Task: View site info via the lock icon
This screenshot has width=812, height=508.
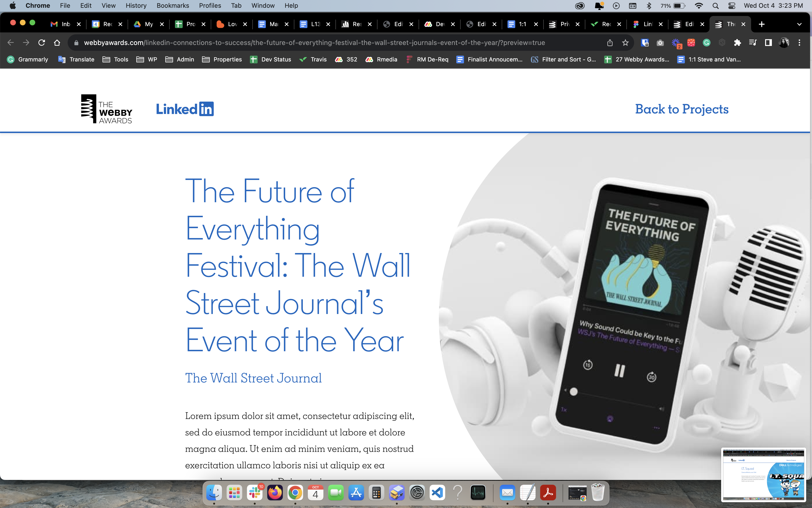Action: coord(76,43)
